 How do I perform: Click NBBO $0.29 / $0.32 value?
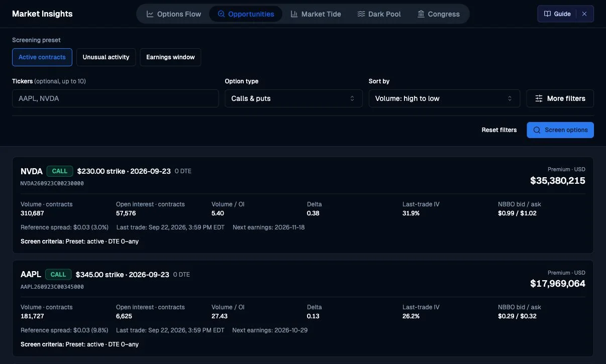[x=517, y=316]
